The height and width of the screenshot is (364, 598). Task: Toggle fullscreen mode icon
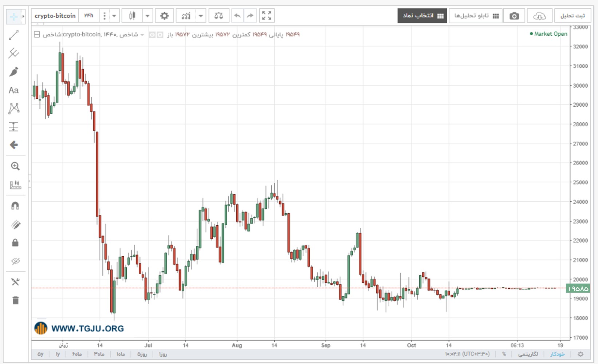click(267, 16)
